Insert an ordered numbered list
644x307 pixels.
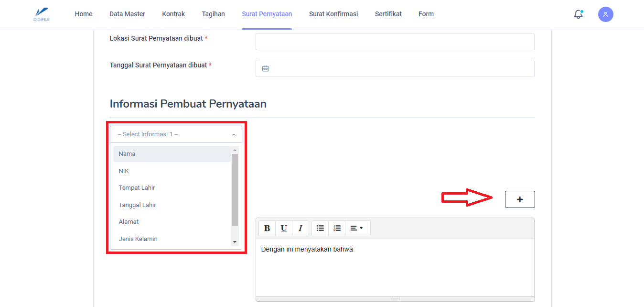click(337, 229)
